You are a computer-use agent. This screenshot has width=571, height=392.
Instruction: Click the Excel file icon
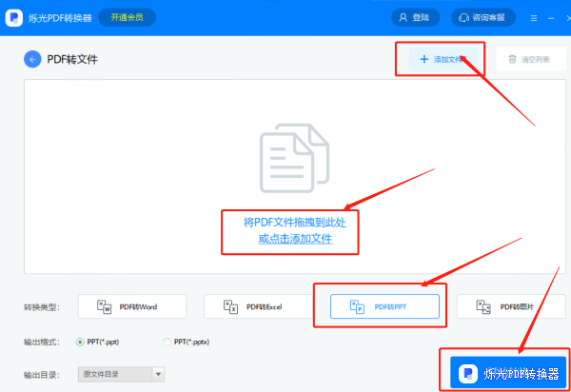tap(230, 306)
